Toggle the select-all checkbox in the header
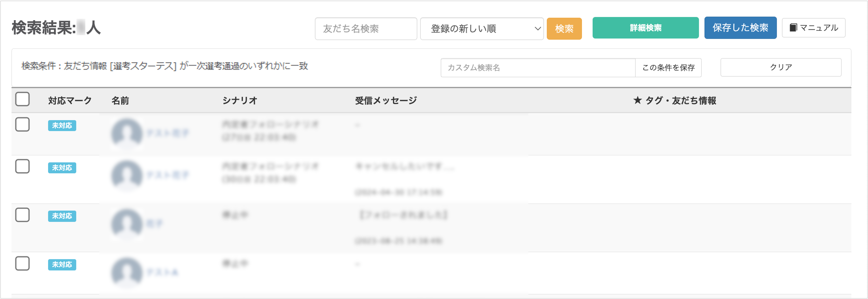This screenshot has width=868, height=299. tap(23, 99)
